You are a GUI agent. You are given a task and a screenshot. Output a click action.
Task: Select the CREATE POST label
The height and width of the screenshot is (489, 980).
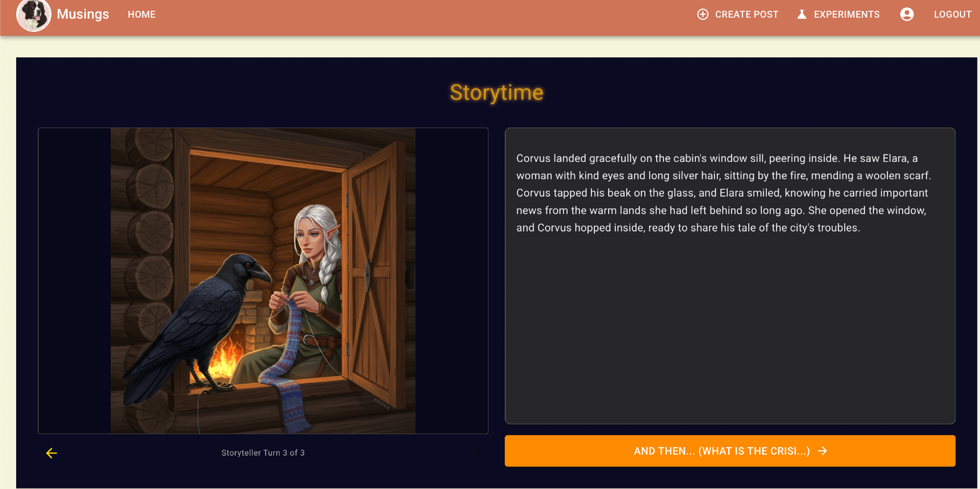[746, 15]
